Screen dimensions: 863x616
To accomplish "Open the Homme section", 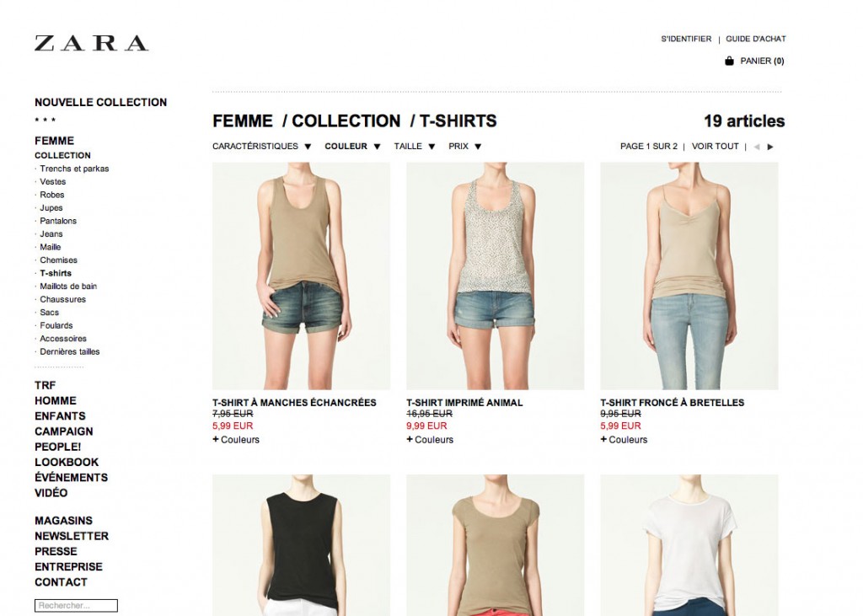I will (56, 400).
